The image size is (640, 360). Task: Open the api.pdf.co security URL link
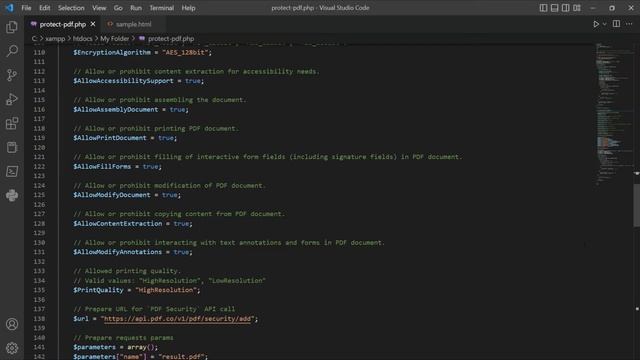177,319
